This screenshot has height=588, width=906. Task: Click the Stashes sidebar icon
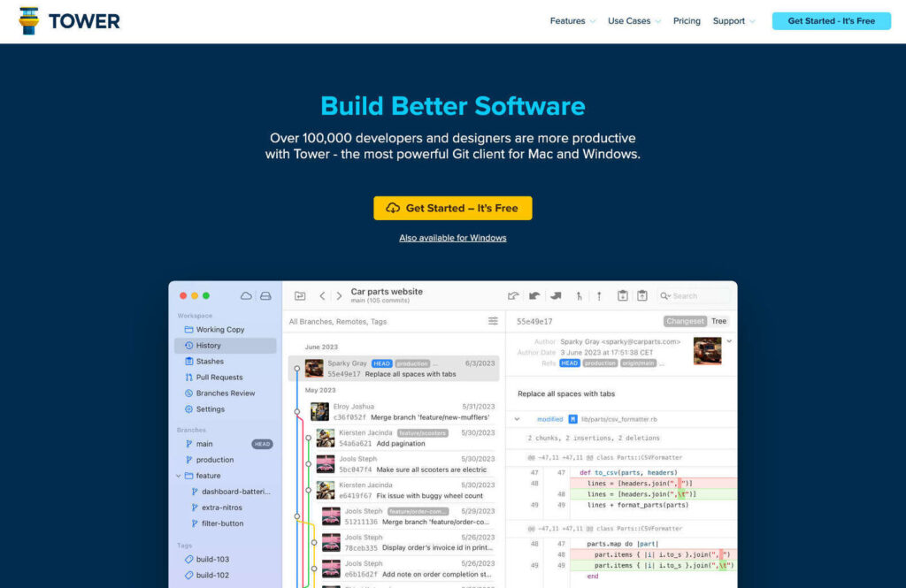coord(188,361)
